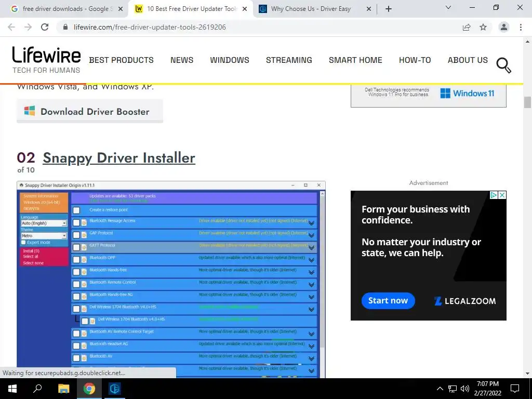Screen dimensions: 532x399
Task: Open tab search chevron in title bar
Action: pos(448,7)
